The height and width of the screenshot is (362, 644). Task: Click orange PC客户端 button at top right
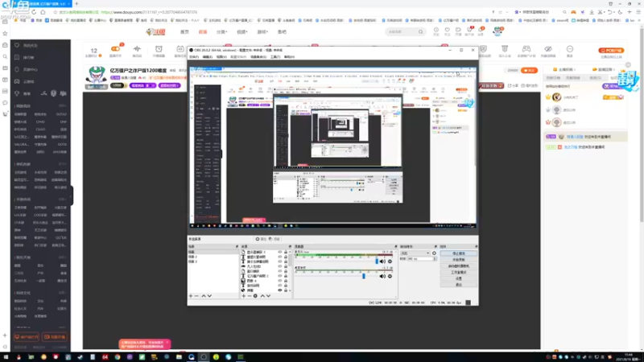coord(611,51)
